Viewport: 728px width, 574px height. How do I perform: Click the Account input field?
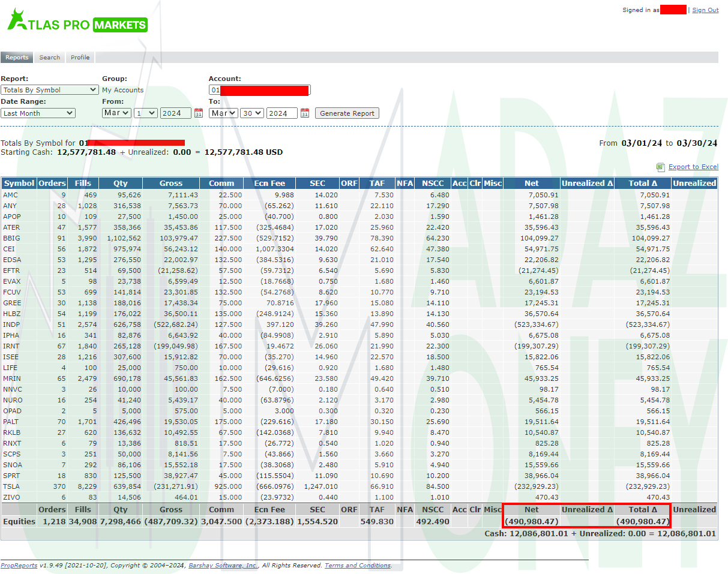click(x=259, y=91)
